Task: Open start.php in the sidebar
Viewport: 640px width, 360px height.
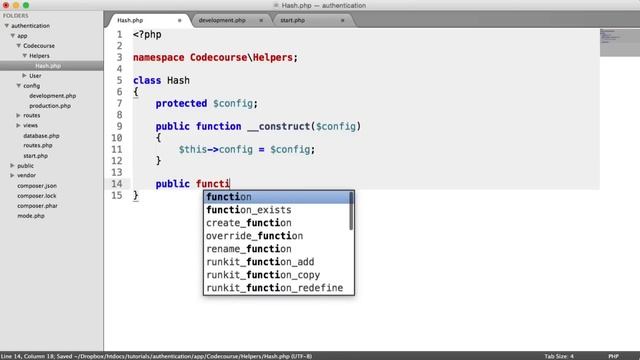Action: pyautogui.click(x=36, y=156)
